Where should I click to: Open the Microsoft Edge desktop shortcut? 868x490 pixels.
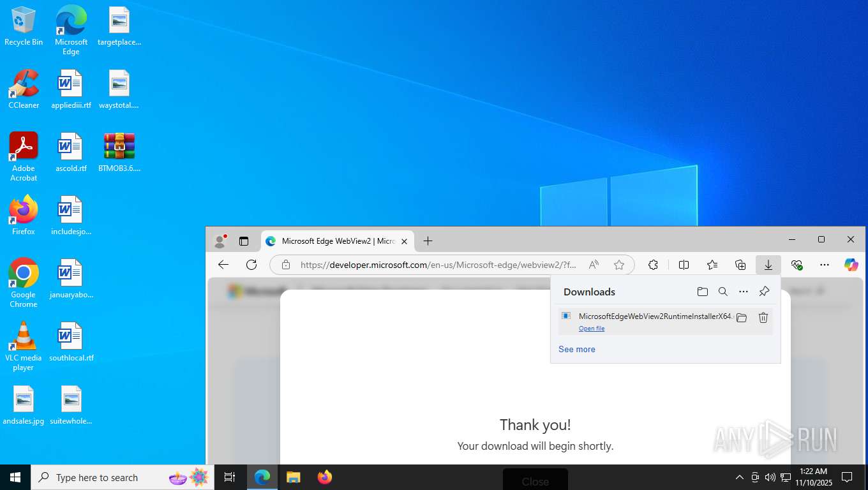click(x=71, y=29)
